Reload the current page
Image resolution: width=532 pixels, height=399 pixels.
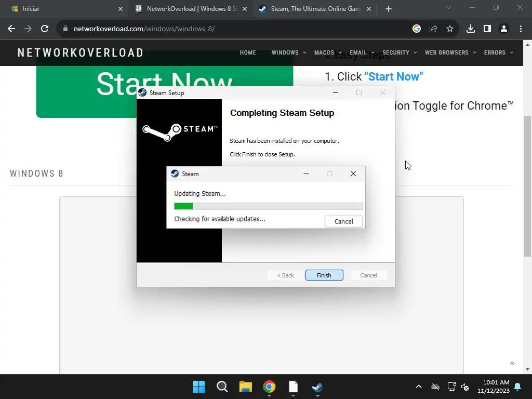(45, 29)
